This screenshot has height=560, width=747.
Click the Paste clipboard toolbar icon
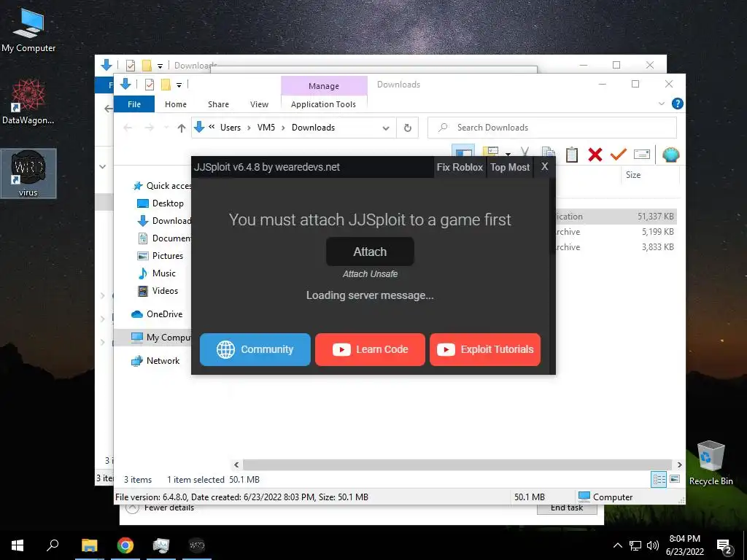572,155
